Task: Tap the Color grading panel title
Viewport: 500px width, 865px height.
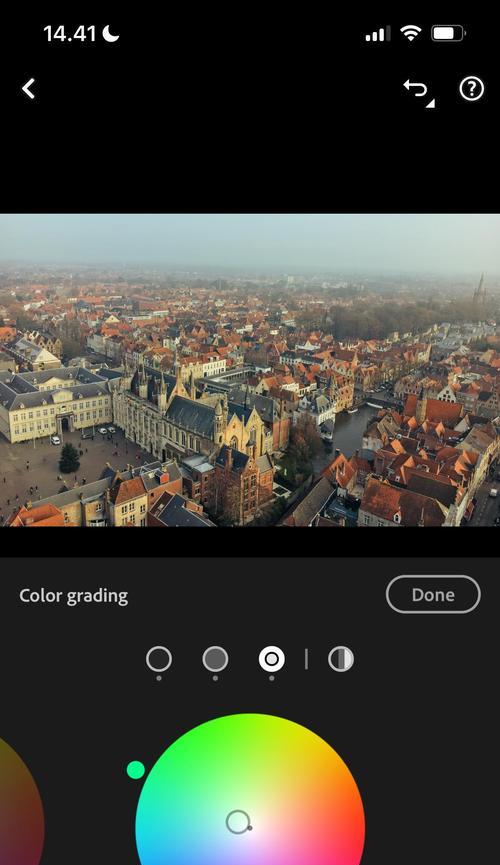Action: [x=74, y=596]
